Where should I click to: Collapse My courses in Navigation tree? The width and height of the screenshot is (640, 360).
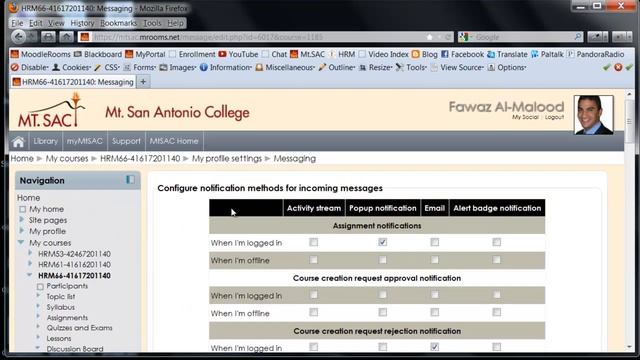tap(21, 242)
